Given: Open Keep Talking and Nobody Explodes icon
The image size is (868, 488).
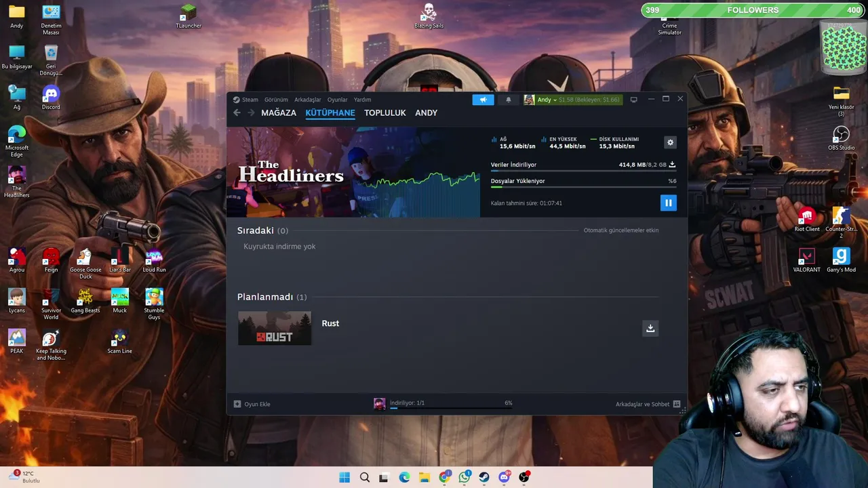Looking at the screenshot, I should click(51, 344).
